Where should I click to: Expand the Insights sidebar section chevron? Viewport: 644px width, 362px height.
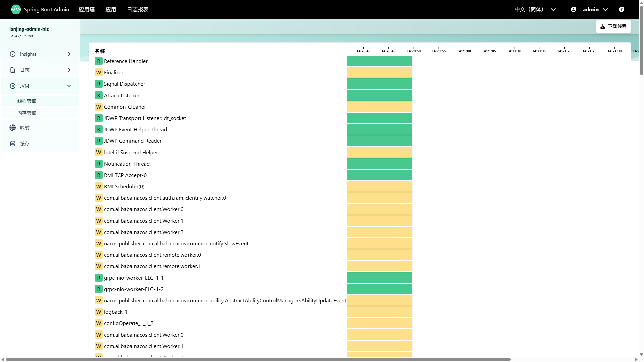tap(69, 54)
